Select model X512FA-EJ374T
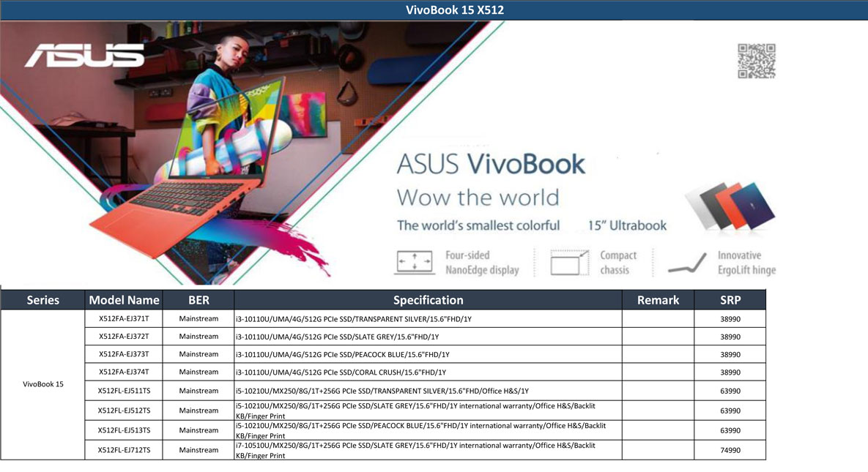This screenshot has width=868, height=472. click(x=124, y=372)
